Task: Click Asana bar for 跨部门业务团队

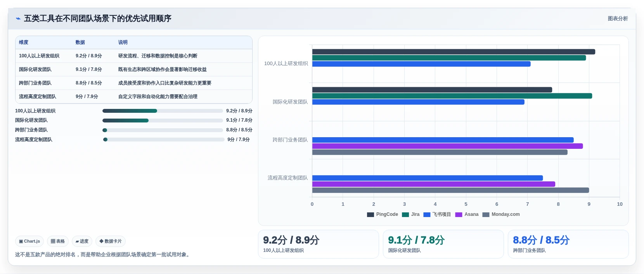Action: click(x=447, y=146)
